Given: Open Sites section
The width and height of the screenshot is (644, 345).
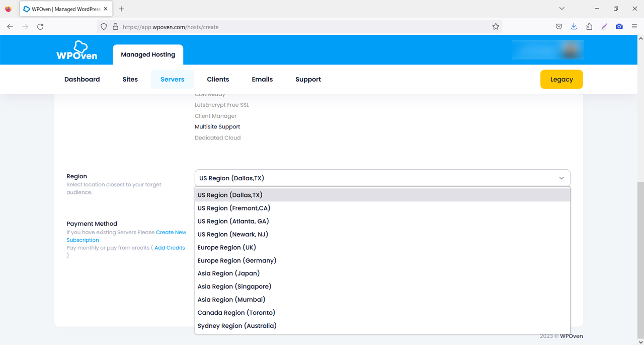Looking at the screenshot, I should tap(130, 80).
